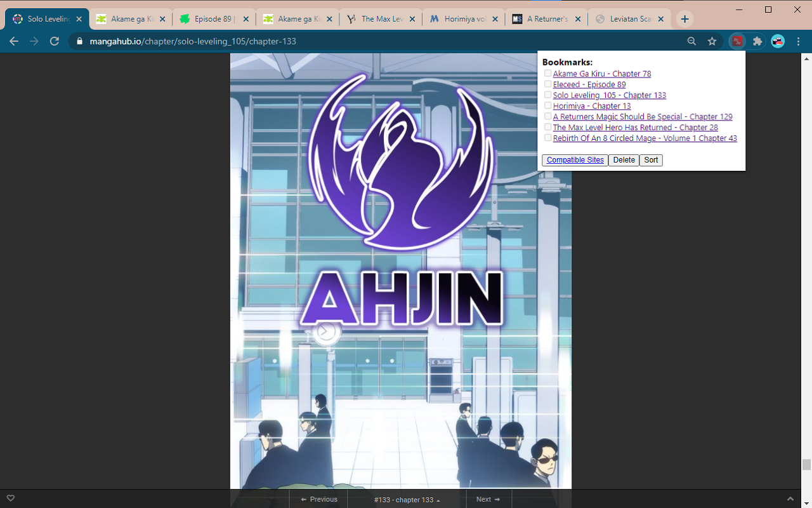This screenshot has height=508, width=812.
Task: Switch to the second Akame ga Kiru tab
Action: click(x=297, y=19)
